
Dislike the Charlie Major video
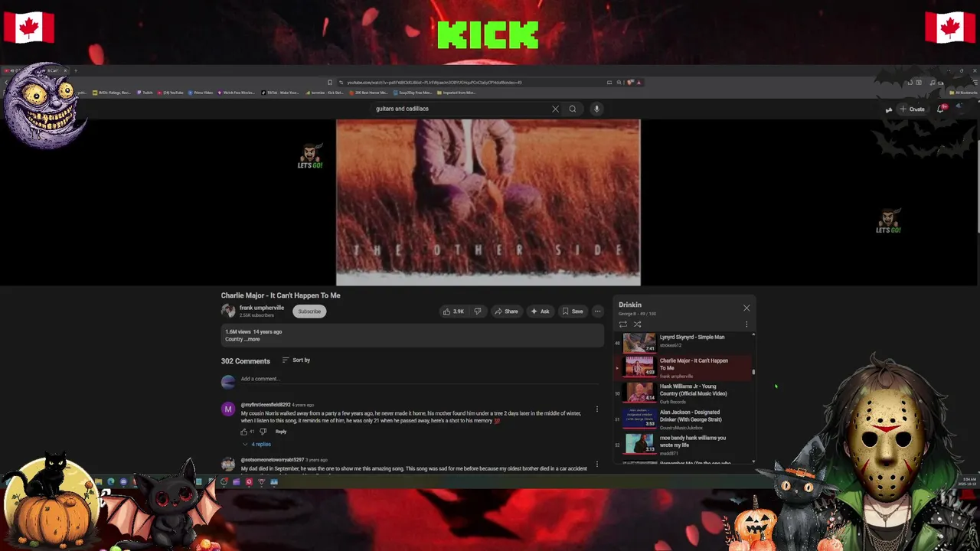pyautogui.click(x=477, y=311)
